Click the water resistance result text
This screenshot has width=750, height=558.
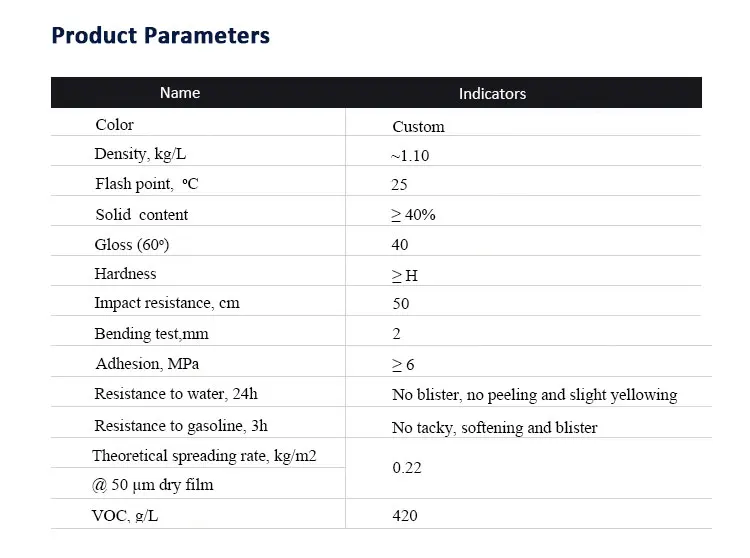[534, 395]
